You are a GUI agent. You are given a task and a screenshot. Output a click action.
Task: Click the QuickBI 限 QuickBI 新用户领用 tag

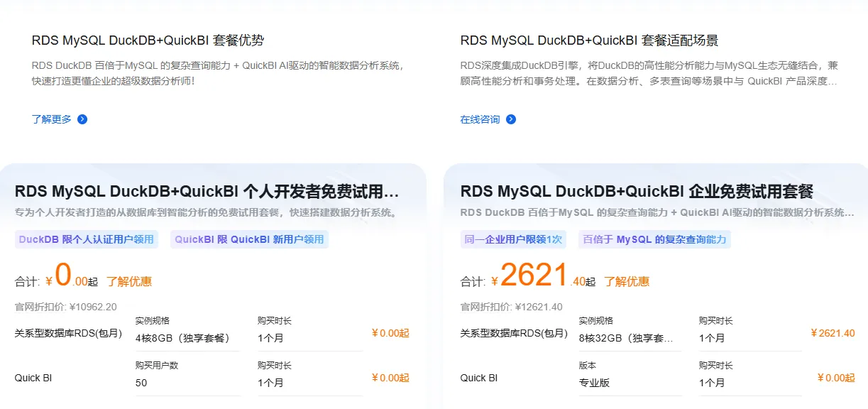click(249, 239)
